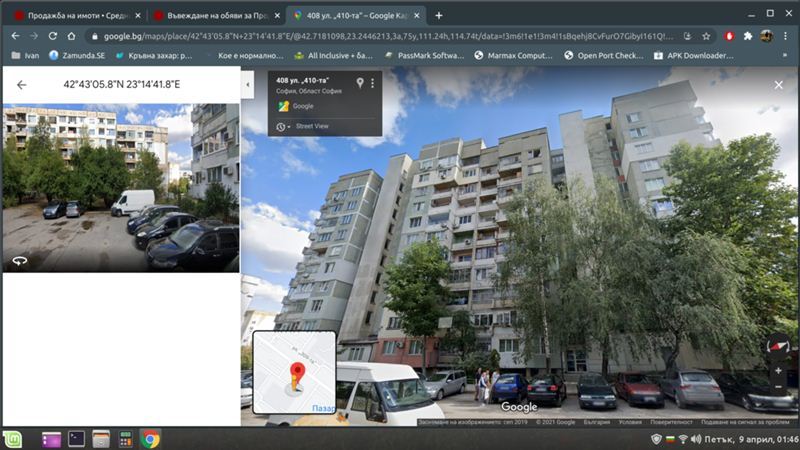Click the location pin icon in the address card
Image resolution: width=800 pixels, height=450 pixels.
pyautogui.click(x=359, y=83)
